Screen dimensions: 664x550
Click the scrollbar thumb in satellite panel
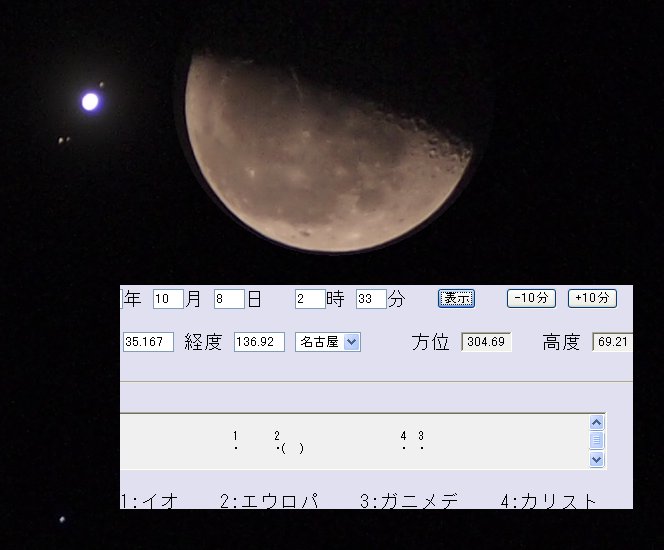tap(597, 441)
